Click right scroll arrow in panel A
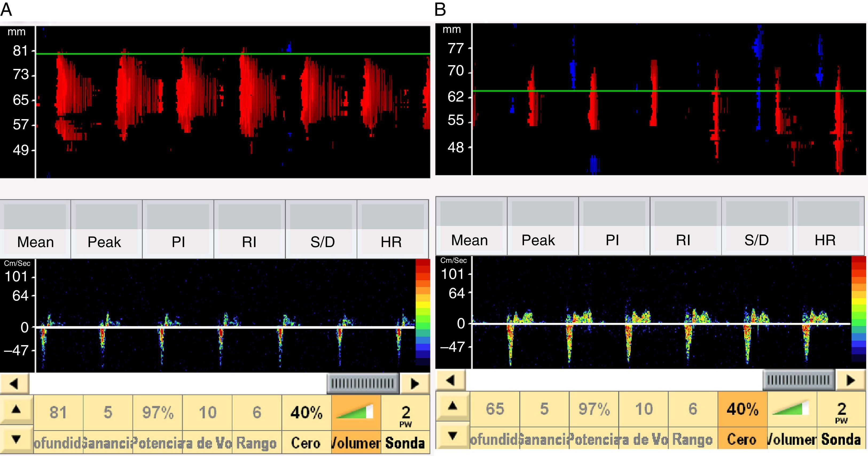Screen dimensions: 868x456 415,384
